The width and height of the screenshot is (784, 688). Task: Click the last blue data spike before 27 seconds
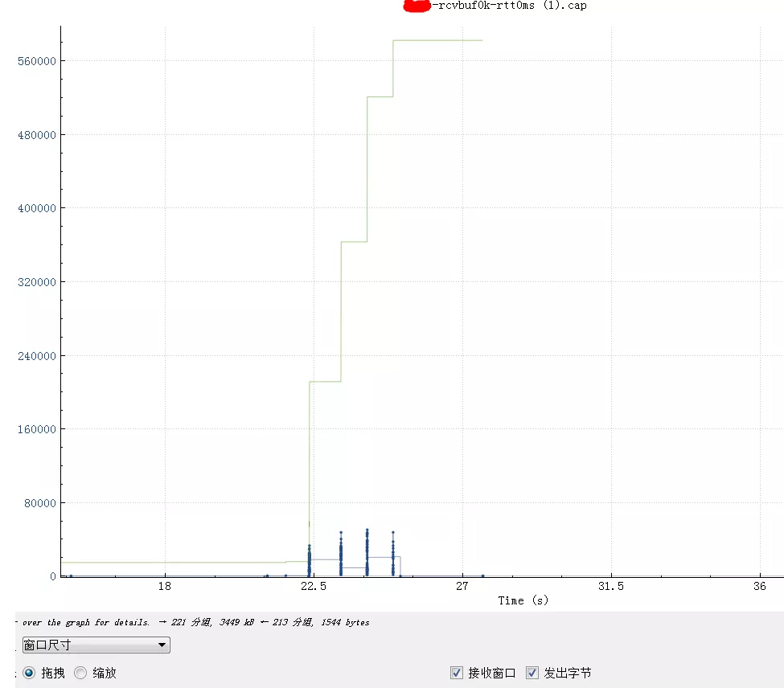[393, 554]
